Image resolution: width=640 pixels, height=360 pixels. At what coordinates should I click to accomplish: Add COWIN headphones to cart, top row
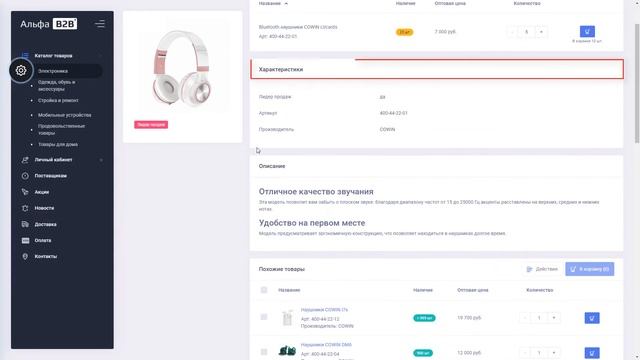(587, 31)
